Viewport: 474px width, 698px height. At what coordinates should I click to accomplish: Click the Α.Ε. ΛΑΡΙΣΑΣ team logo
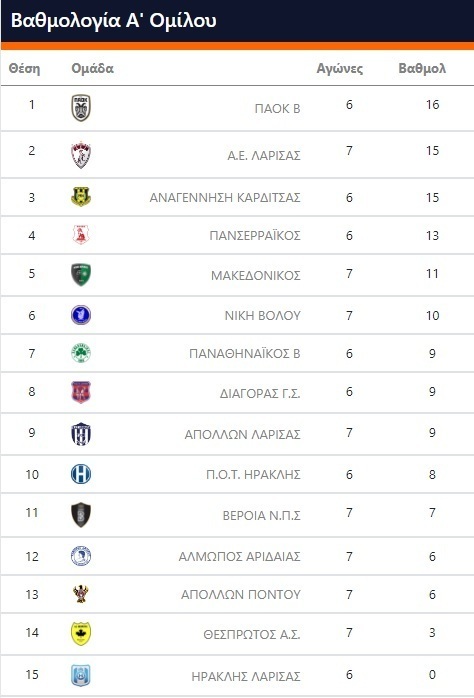tap(81, 155)
